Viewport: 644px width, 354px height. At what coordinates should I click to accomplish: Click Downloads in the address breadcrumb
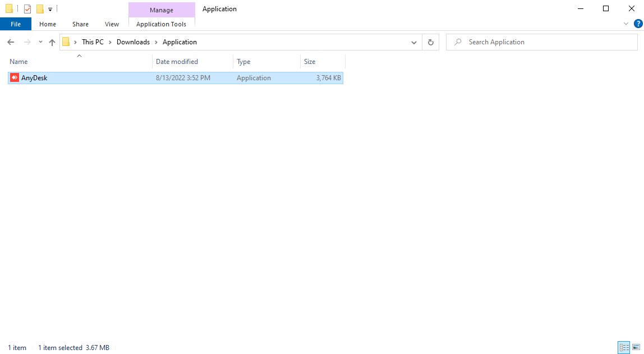pos(133,42)
